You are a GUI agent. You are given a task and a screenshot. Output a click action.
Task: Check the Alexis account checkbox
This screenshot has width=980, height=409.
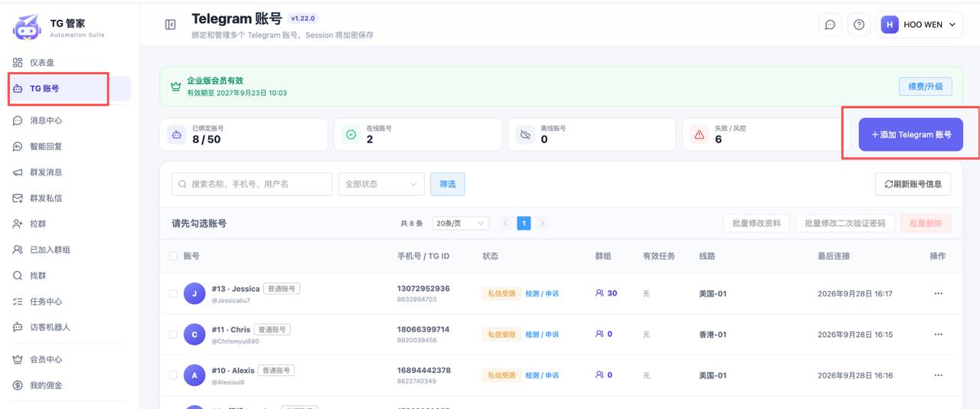[x=173, y=375]
